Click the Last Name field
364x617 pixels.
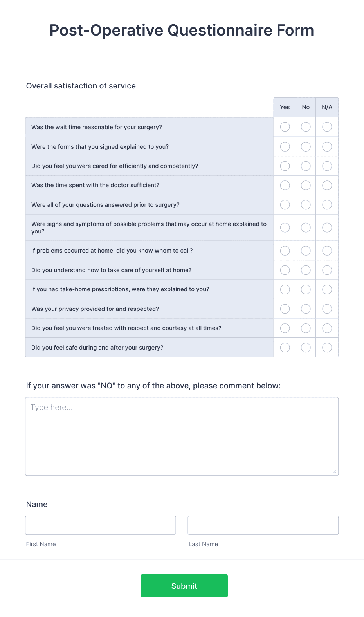(263, 525)
